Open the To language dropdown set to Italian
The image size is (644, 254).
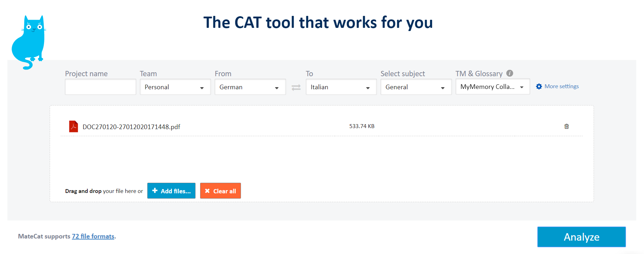pos(341,87)
